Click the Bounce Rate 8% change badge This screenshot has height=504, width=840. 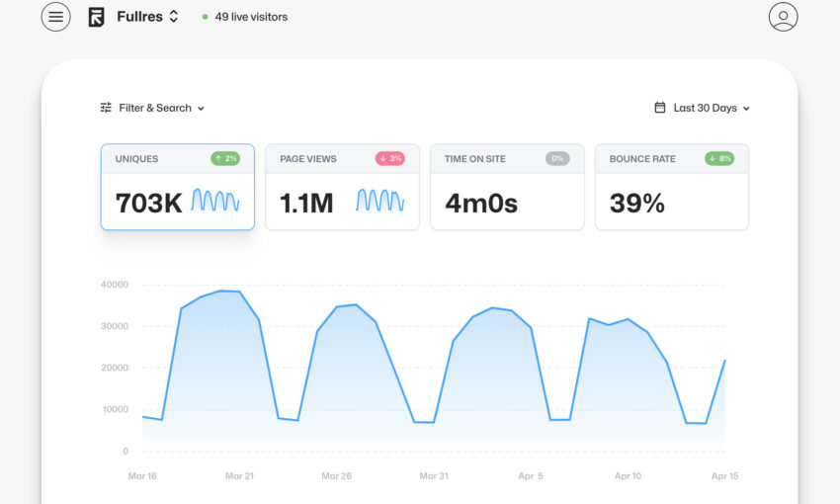pyautogui.click(x=719, y=158)
